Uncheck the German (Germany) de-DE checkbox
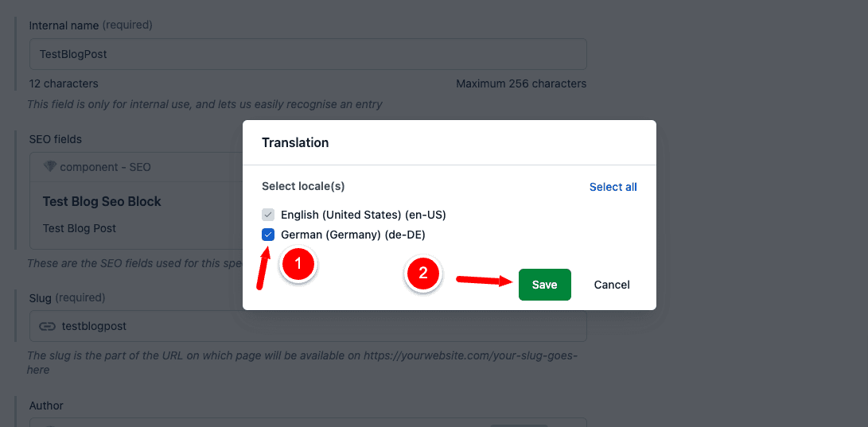Viewport: 868px width, 427px height. 268,235
